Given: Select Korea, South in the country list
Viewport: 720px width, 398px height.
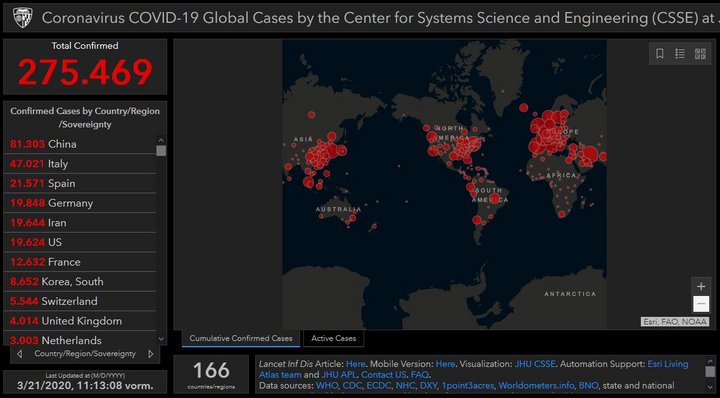Looking at the screenshot, I should point(80,281).
